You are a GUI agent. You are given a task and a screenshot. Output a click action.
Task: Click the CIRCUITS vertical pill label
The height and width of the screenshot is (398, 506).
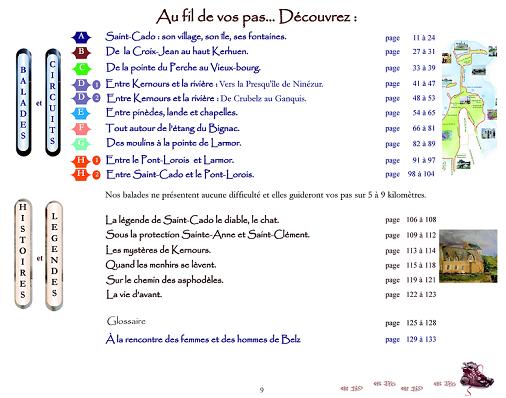coord(53,102)
